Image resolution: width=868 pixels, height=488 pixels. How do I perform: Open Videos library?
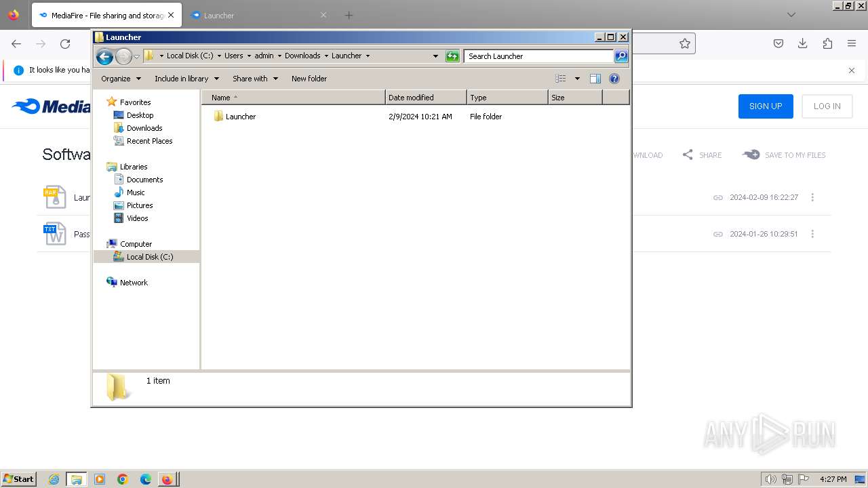coord(137,218)
